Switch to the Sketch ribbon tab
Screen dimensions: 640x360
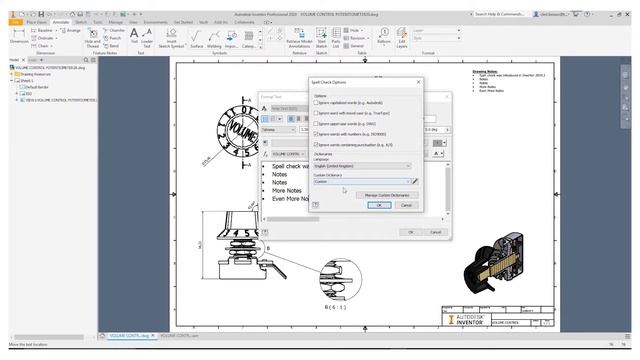81,22
